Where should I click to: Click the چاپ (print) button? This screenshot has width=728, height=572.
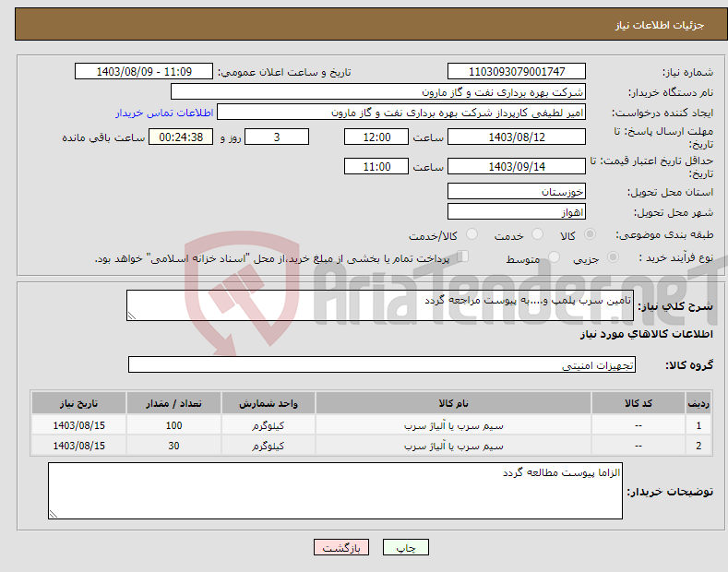(x=405, y=547)
